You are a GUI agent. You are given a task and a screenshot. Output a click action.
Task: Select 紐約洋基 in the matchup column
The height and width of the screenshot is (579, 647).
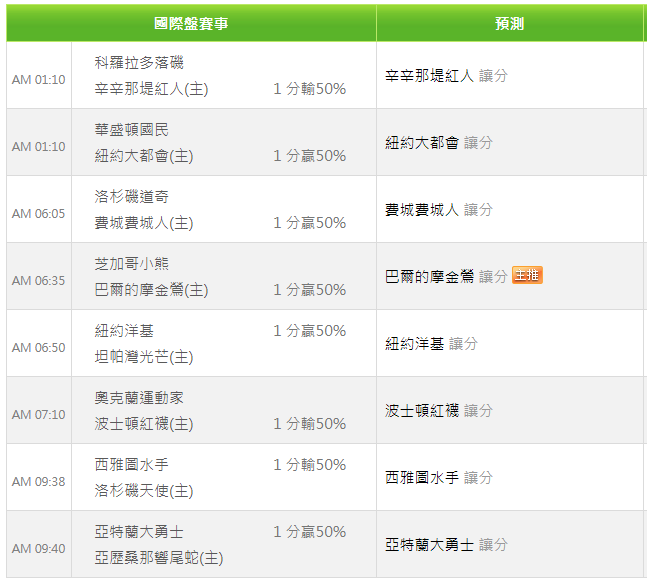coord(124,331)
